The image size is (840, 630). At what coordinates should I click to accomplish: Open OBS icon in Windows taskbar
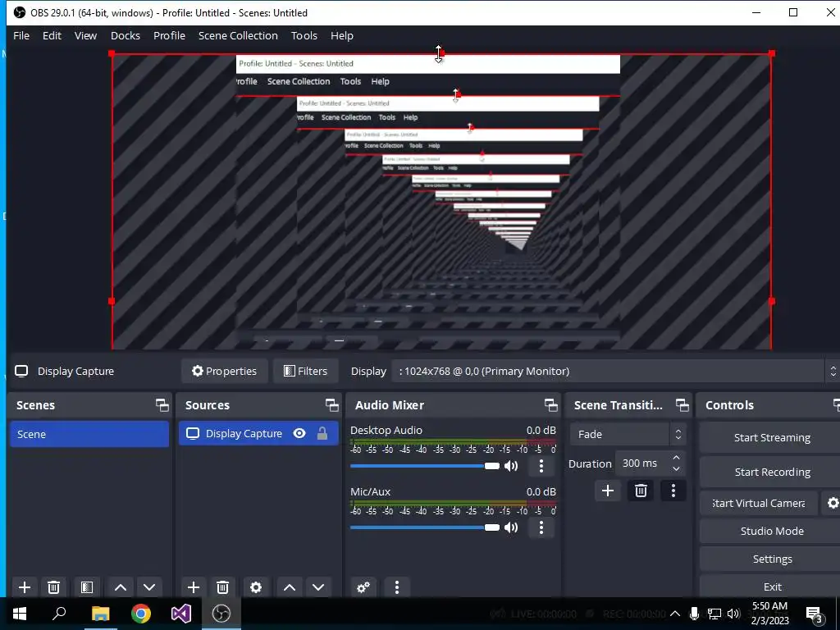click(221, 614)
